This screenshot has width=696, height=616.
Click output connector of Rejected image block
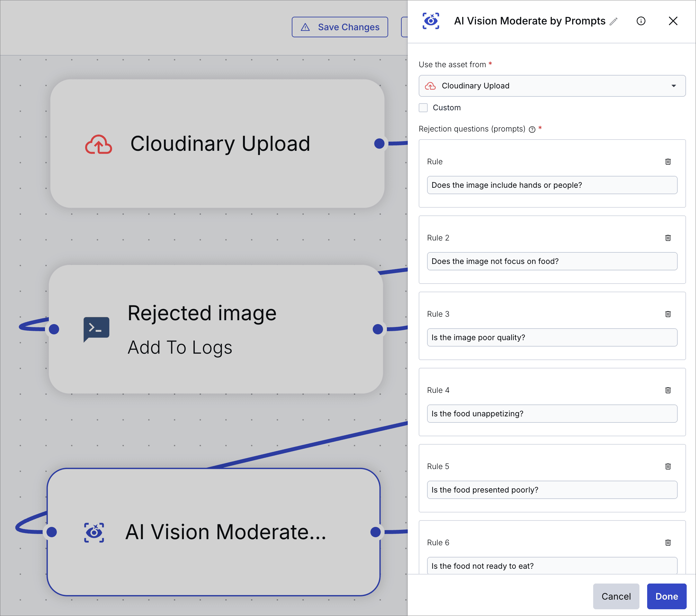(x=378, y=329)
